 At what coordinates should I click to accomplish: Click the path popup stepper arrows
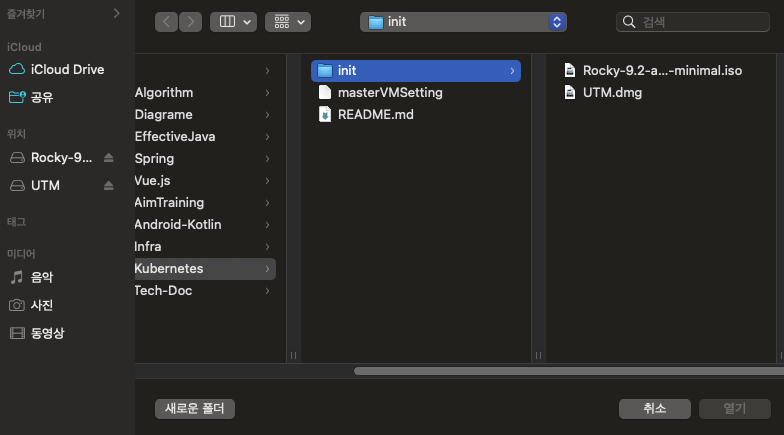click(x=557, y=22)
